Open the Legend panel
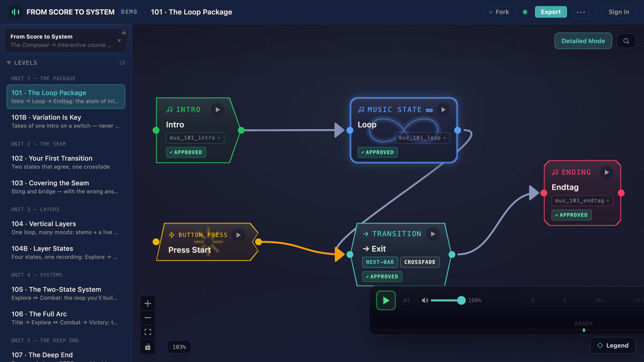The image size is (644, 362). [613, 345]
